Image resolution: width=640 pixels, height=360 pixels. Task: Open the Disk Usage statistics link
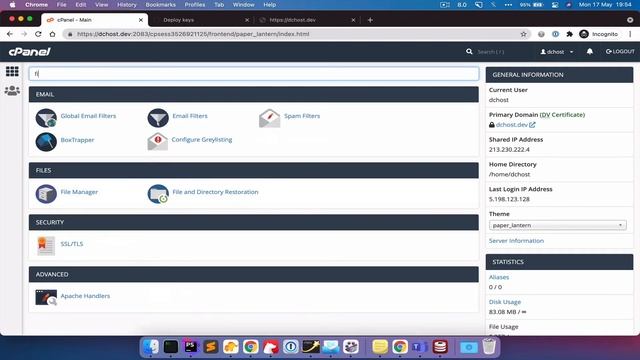point(505,302)
